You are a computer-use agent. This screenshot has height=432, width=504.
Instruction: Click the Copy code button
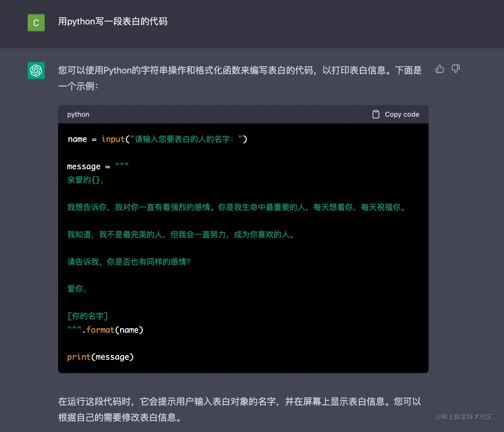pyautogui.click(x=396, y=114)
